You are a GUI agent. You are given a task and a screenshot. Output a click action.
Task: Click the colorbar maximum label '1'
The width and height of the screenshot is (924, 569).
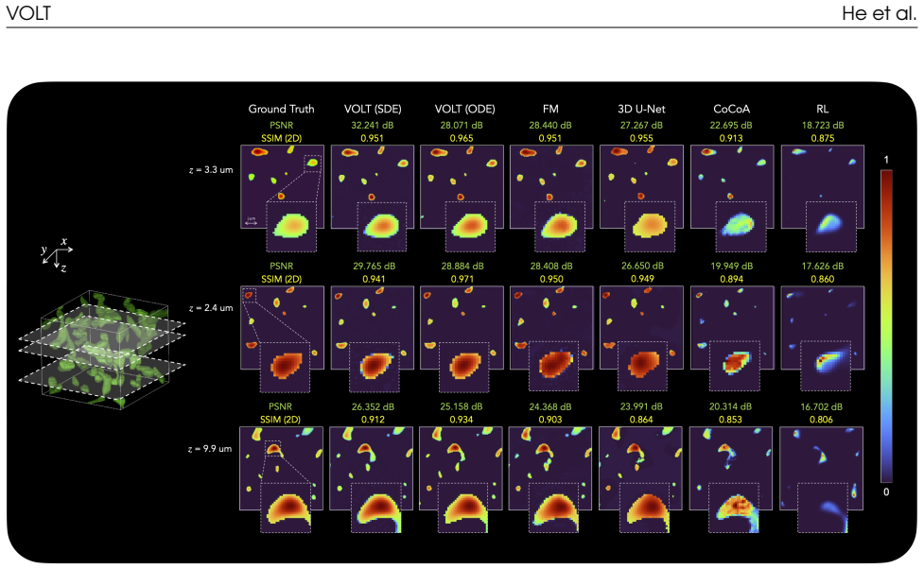(886, 160)
